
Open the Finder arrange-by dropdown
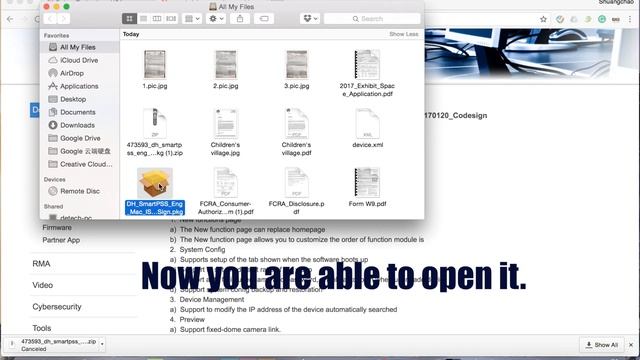tap(192, 19)
